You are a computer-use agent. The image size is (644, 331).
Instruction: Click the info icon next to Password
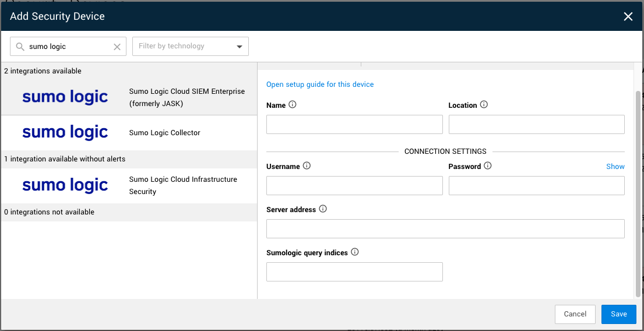(488, 166)
